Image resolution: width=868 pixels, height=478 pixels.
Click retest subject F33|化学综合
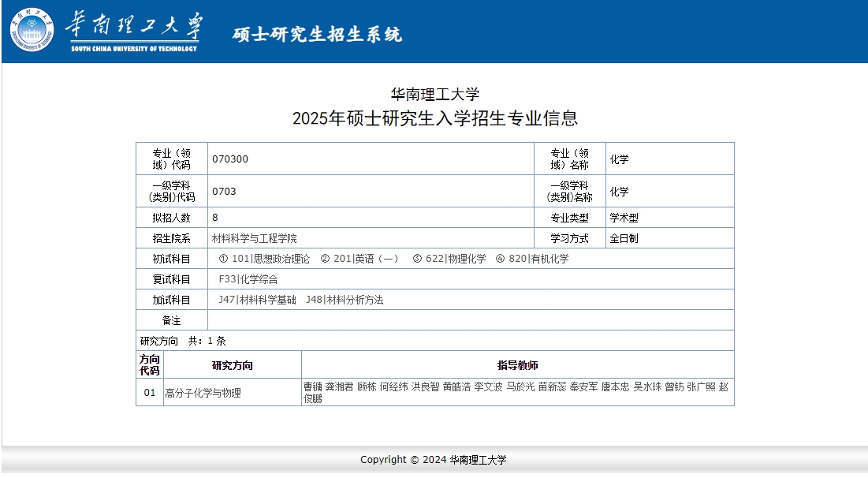pos(248,279)
